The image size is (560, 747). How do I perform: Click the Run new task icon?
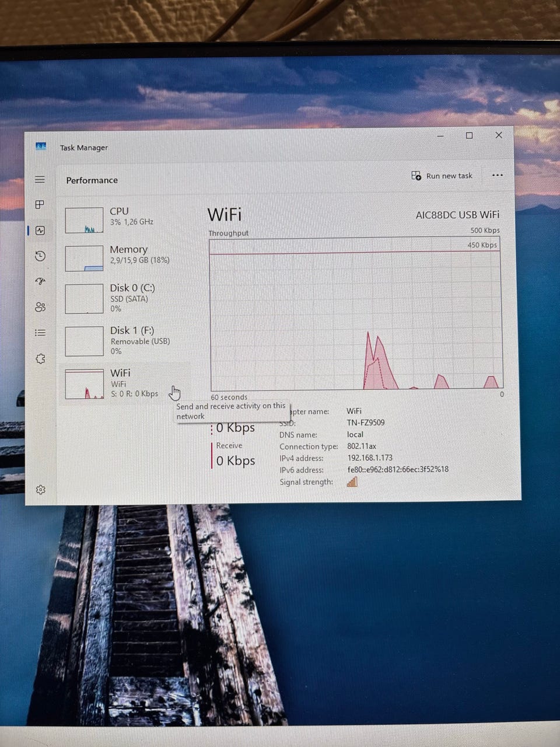(x=416, y=176)
